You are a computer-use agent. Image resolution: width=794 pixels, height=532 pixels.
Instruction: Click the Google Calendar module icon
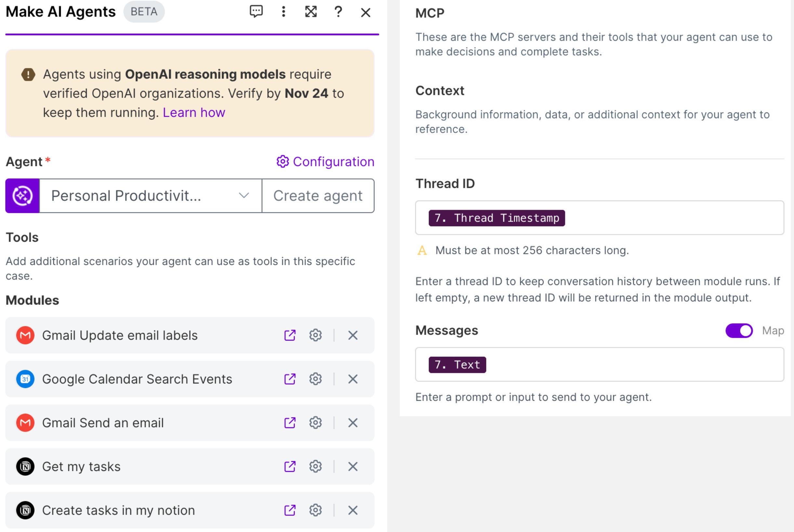[25, 379]
